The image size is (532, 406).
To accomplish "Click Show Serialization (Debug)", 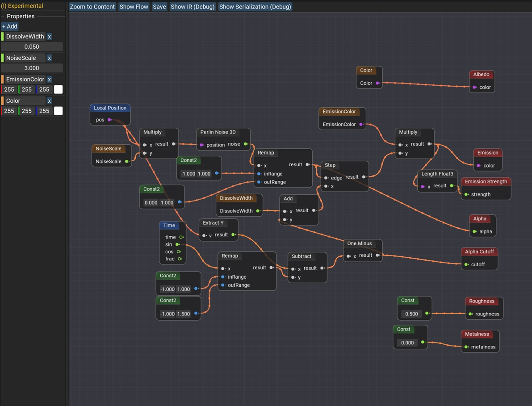I will pyautogui.click(x=255, y=7).
